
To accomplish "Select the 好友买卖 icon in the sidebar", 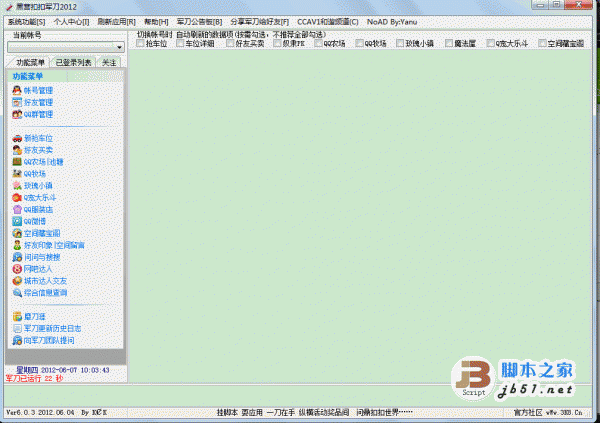I will 17,150.
